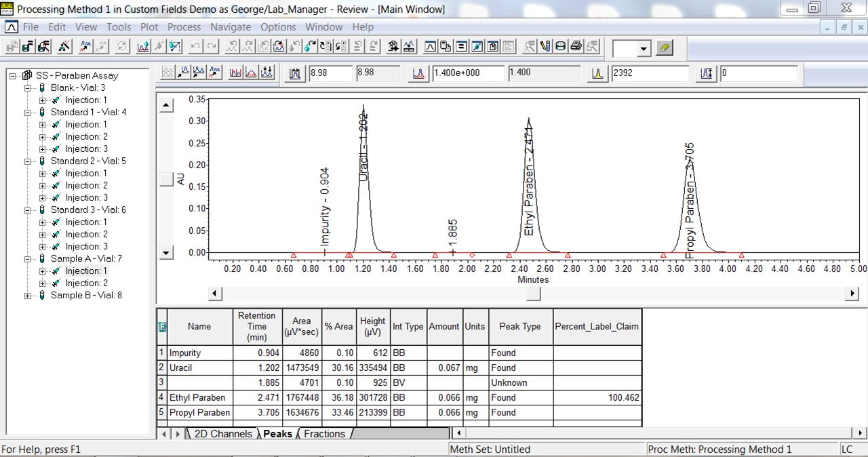Open the Navigate menu
The image size is (868, 457).
[231, 27]
